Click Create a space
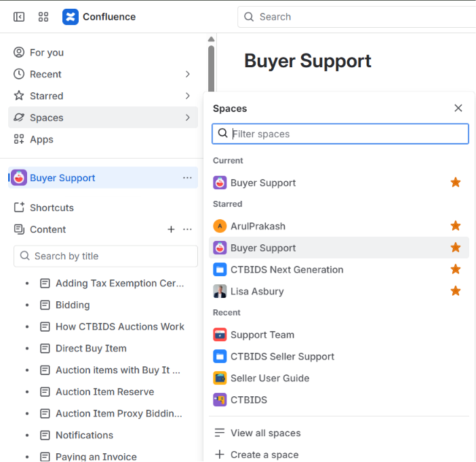Image resolution: width=476 pixels, height=462 pixels. point(339,455)
